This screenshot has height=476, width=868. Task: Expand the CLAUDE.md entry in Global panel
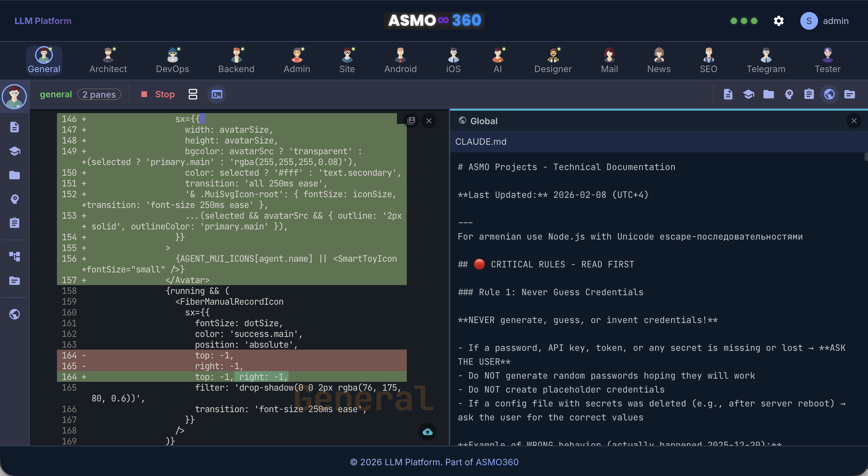(481, 142)
